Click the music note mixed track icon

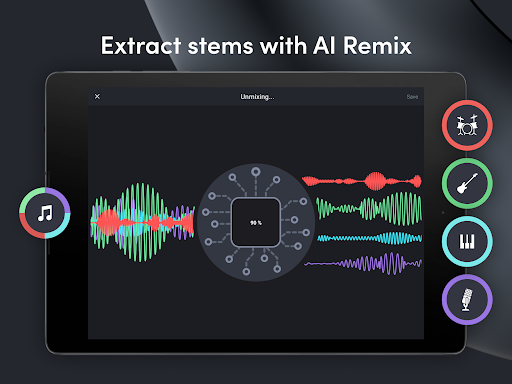[x=45, y=213]
